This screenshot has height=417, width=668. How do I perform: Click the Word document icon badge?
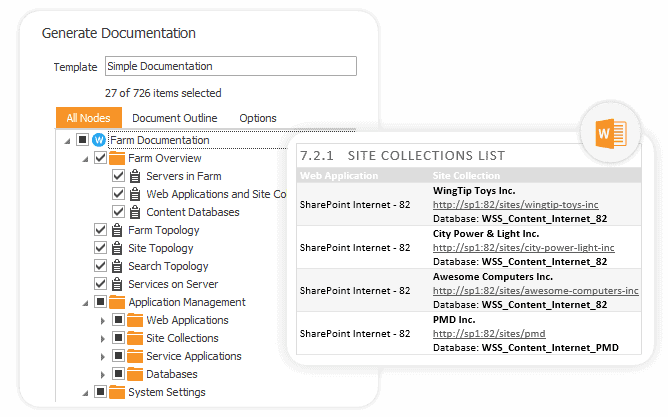pyautogui.click(x=611, y=133)
